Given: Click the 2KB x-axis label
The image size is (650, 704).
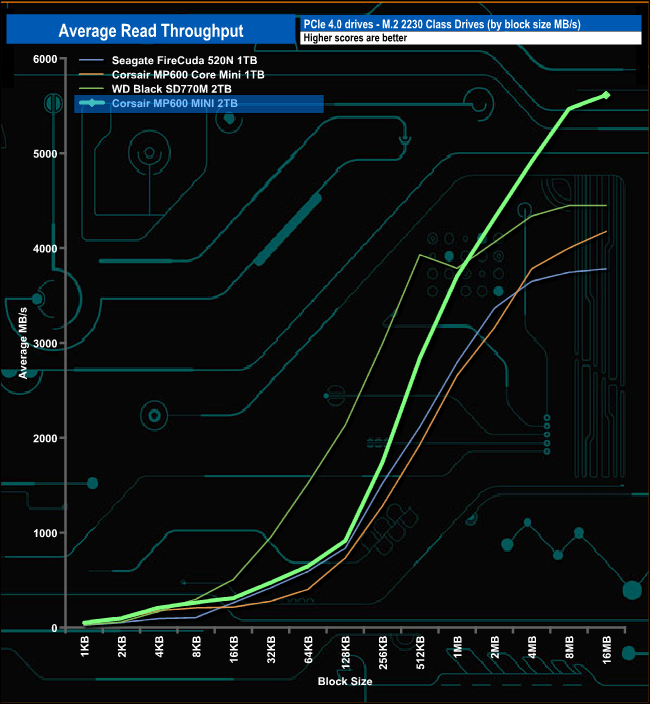Looking at the screenshot, I should point(122,647).
